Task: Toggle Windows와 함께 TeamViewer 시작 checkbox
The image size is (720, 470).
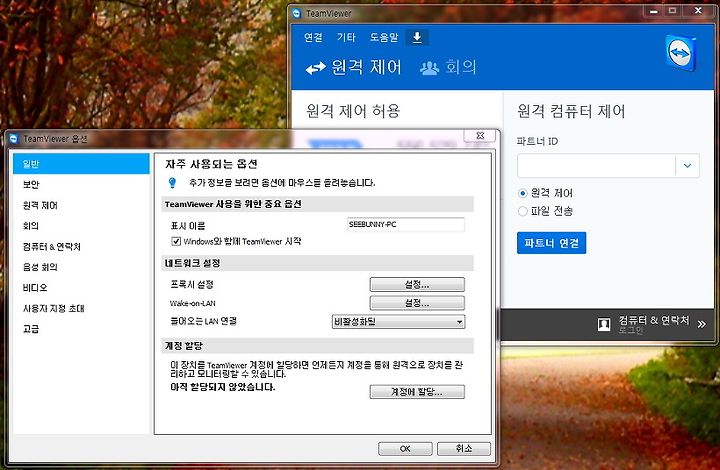Action: click(x=176, y=241)
